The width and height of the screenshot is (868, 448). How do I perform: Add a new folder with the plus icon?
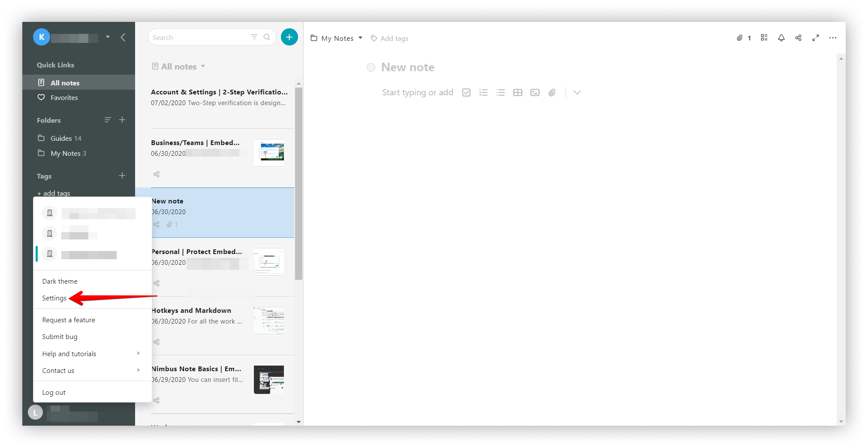[122, 120]
